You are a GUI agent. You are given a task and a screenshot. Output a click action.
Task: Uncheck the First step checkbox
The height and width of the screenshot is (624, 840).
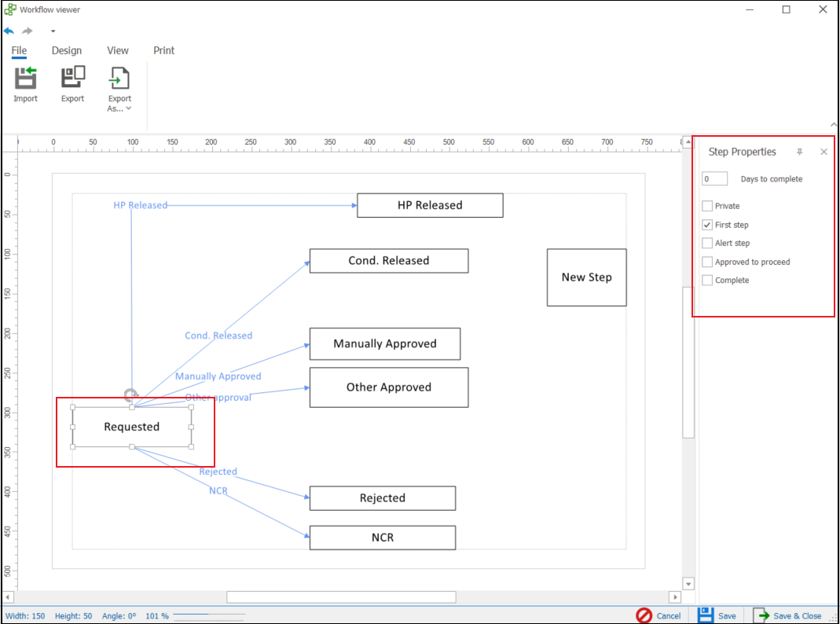coord(707,225)
